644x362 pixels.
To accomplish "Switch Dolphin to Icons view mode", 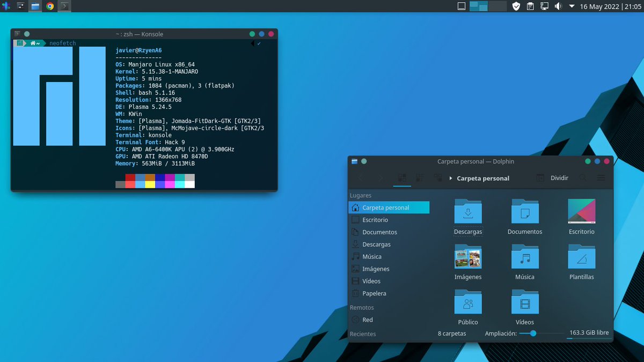I will coord(402,178).
